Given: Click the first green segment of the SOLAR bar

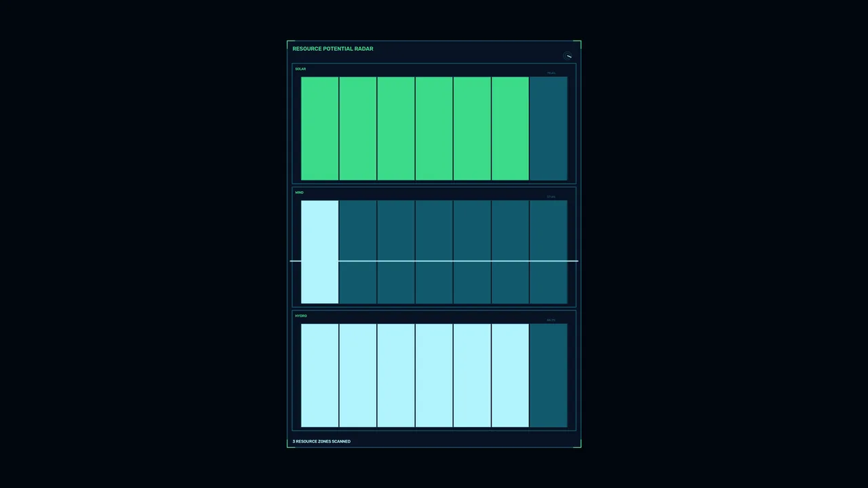Looking at the screenshot, I should point(319,129).
